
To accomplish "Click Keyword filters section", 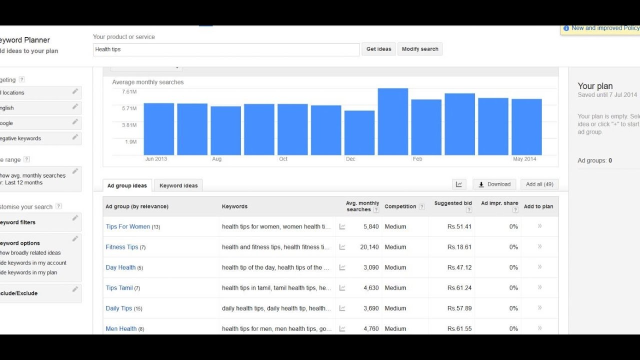I will [40, 222].
